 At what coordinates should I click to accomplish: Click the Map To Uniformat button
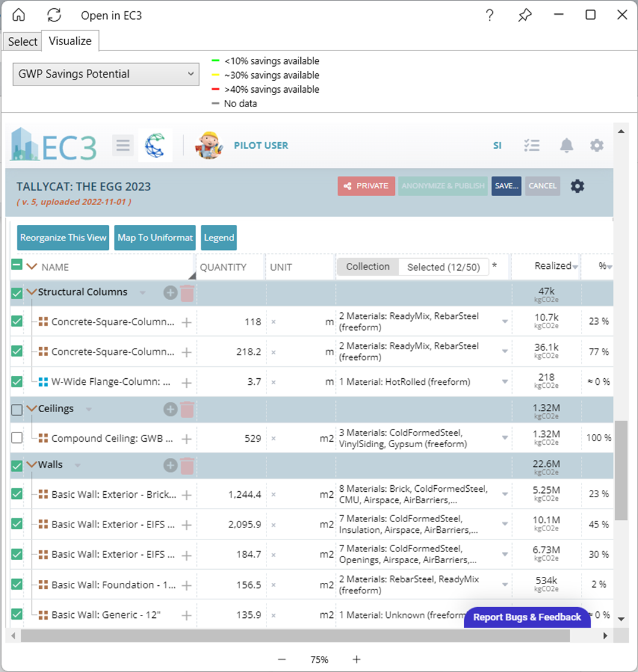pyautogui.click(x=155, y=238)
